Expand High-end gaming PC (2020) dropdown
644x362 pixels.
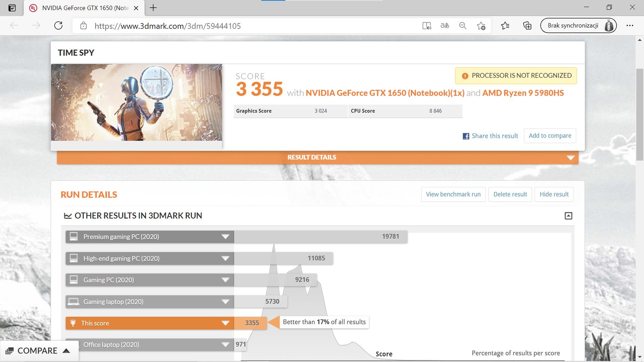(225, 258)
